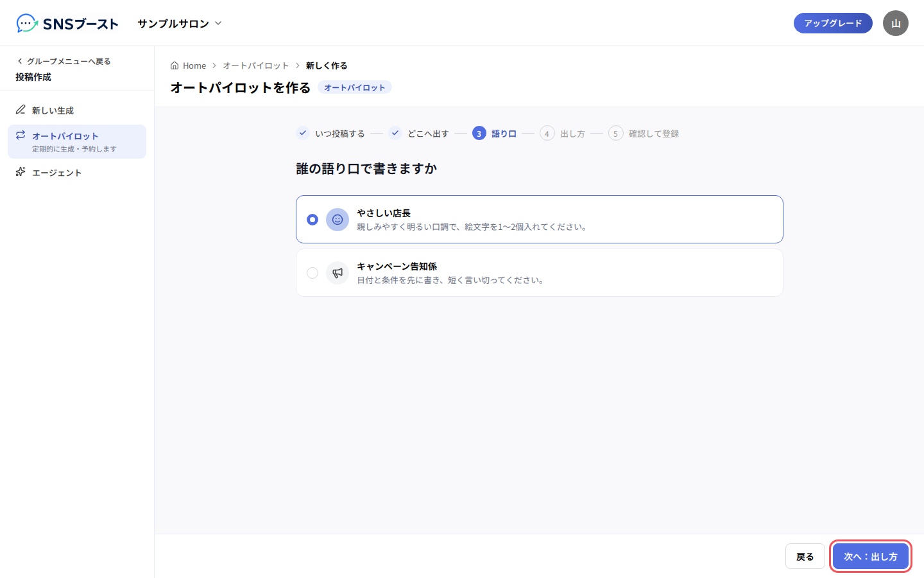Click the 投稿作成 sidebar heading

pyautogui.click(x=33, y=77)
